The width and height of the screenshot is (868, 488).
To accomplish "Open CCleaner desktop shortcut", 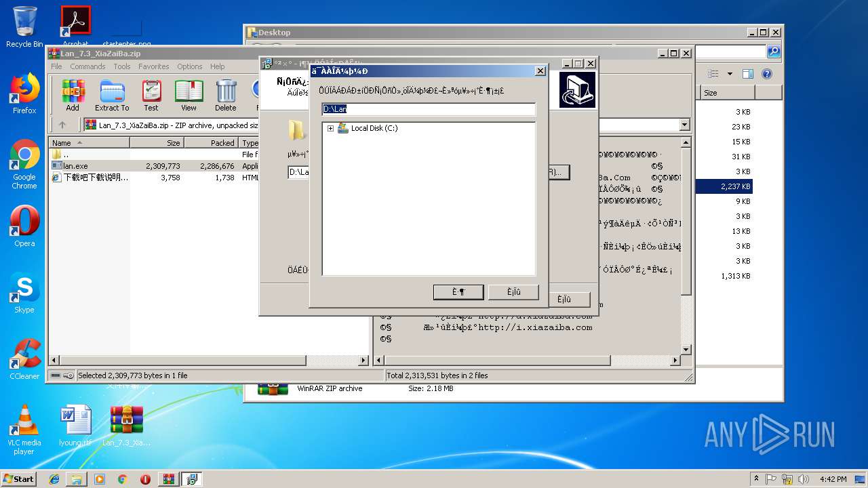I will point(24,359).
